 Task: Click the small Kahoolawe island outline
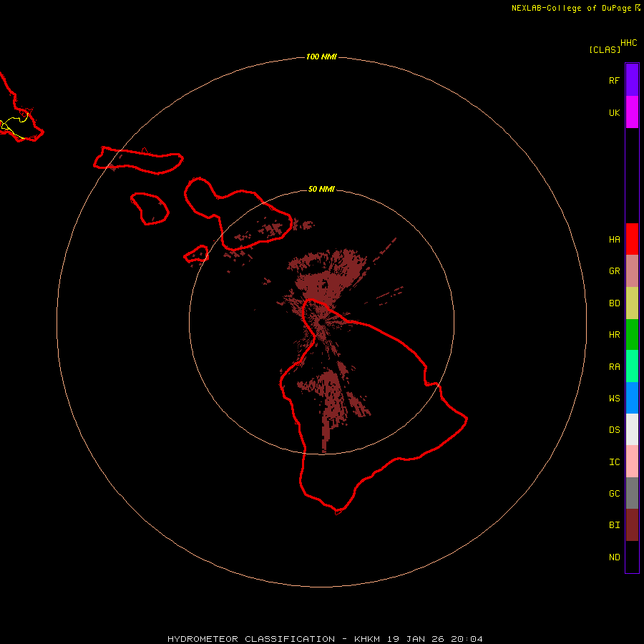[196, 254]
